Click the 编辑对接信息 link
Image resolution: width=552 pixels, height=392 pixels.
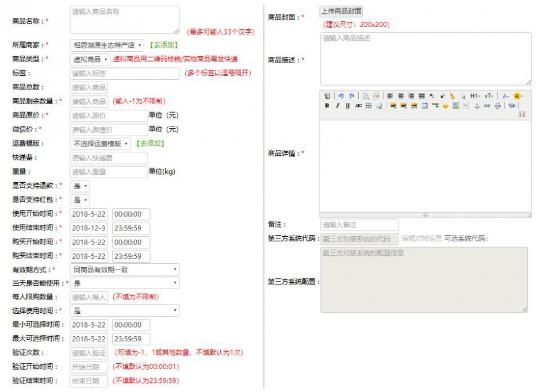tap(421, 239)
